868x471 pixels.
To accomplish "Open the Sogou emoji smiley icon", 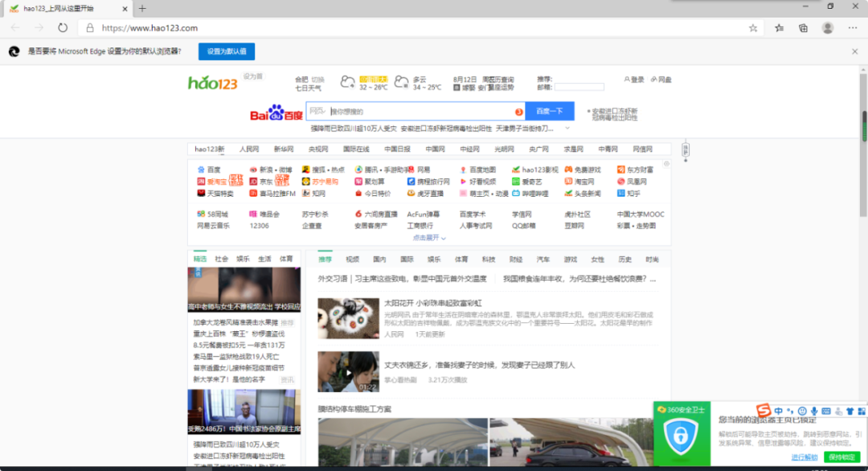I will (802, 412).
